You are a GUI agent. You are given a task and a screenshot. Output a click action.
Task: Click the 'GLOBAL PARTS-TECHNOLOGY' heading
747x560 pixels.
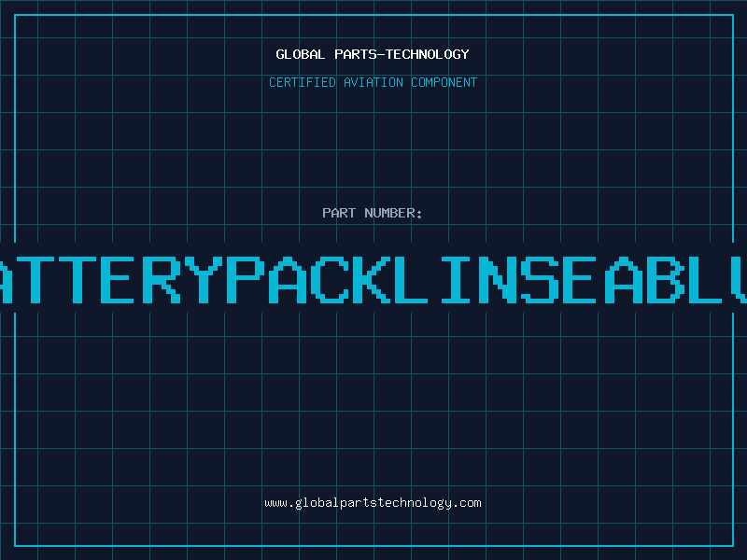pyautogui.click(x=373, y=54)
